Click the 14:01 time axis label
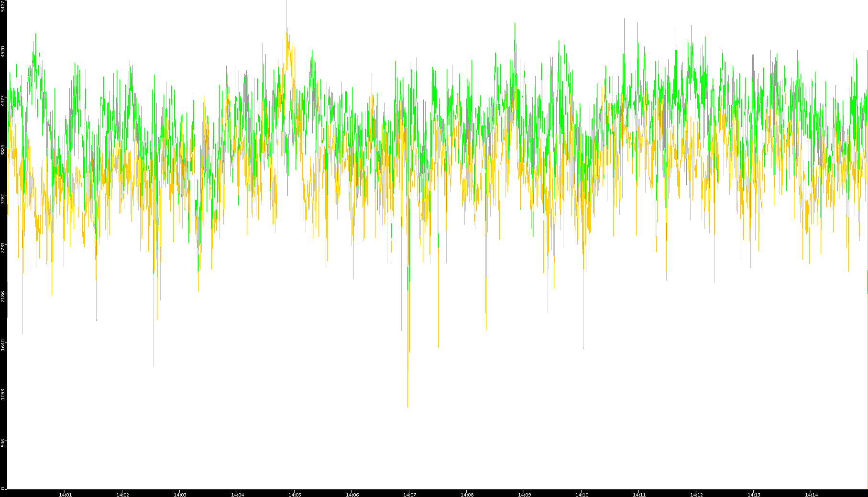Viewport: 868px width, 497px height. click(65, 495)
